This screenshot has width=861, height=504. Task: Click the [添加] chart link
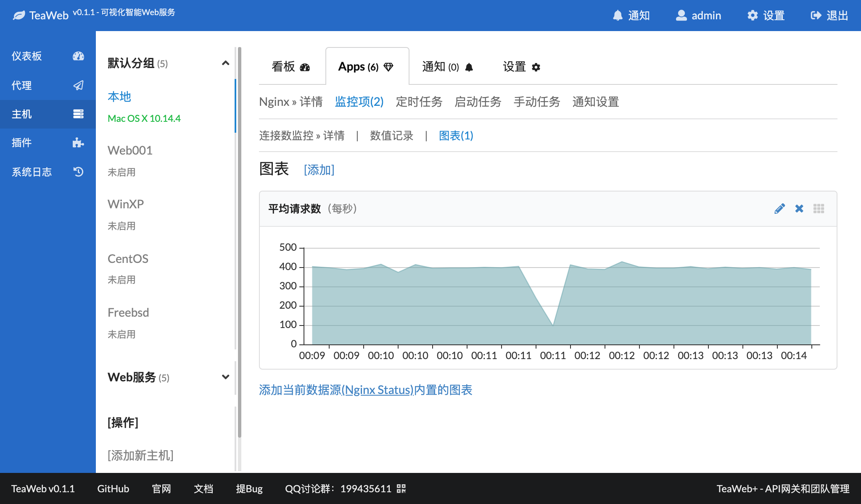pyautogui.click(x=319, y=170)
